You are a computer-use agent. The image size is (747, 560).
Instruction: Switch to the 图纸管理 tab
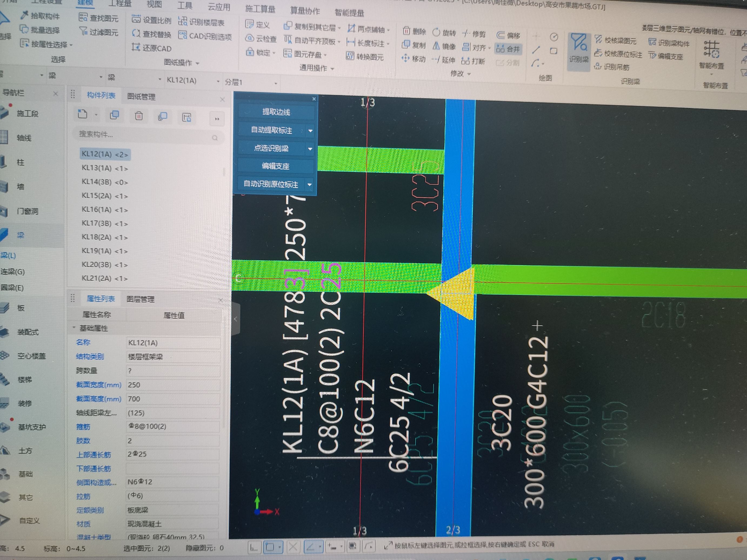[x=141, y=97]
